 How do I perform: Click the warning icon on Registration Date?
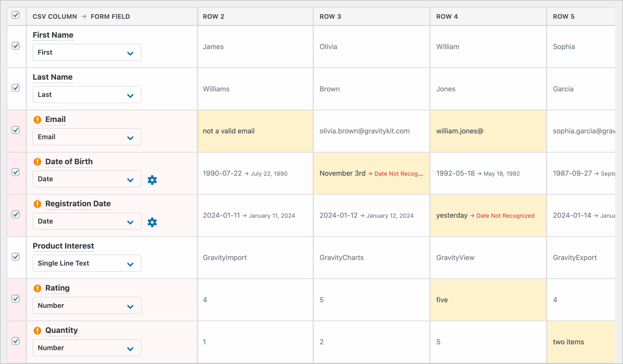(x=37, y=204)
